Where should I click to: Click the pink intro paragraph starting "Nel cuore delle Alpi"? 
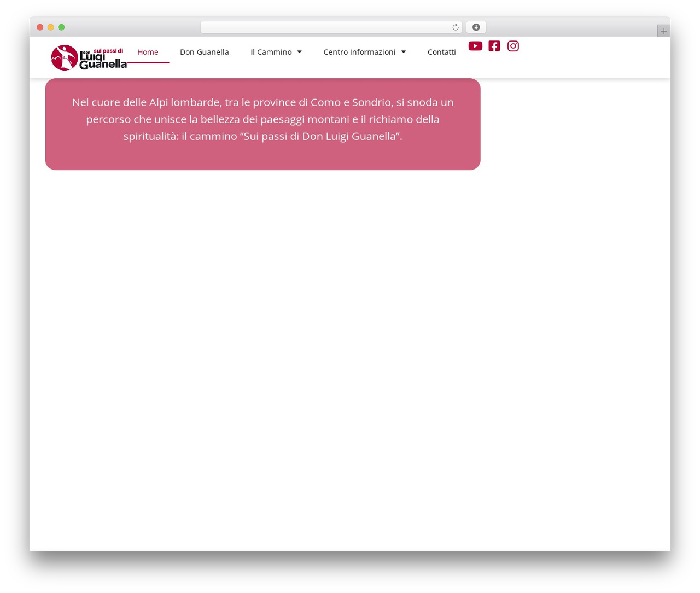click(x=263, y=119)
